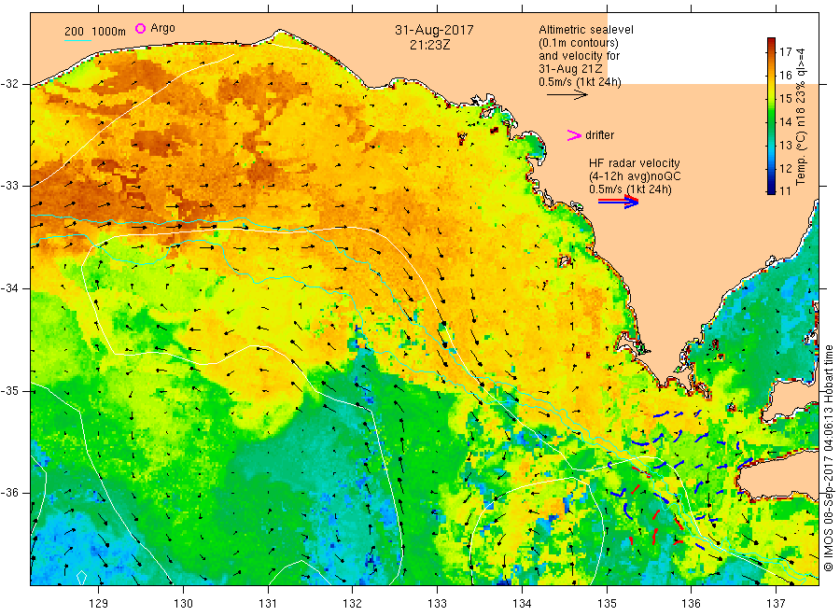Click the 'drifter' legend label
This screenshot has height=616, width=840.
click(x=599, y=135)
